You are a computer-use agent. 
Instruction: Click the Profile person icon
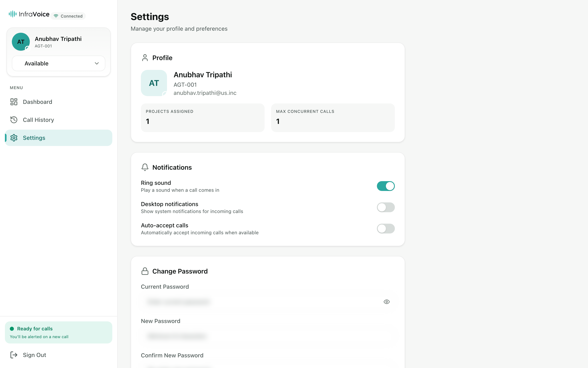(x=145, y=58)
